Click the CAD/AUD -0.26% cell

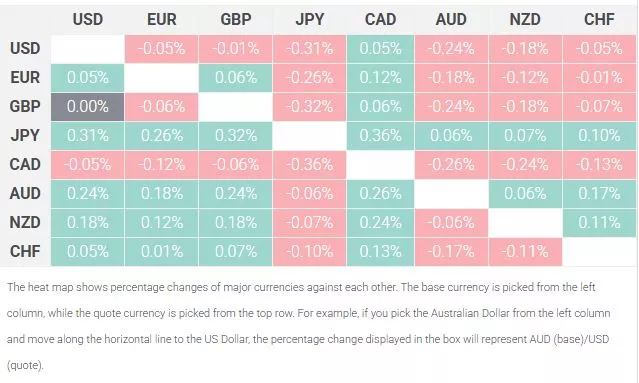[x=451, y=165]
